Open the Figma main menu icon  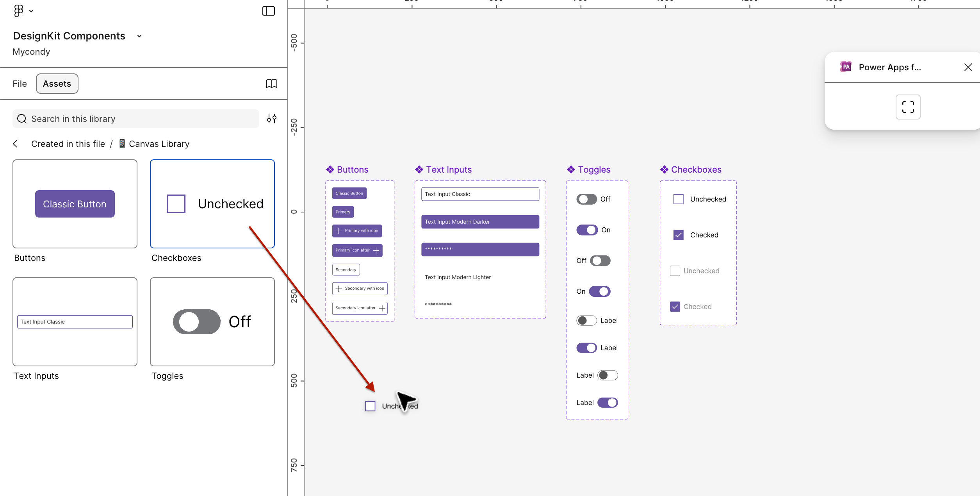[x=18, y=11]
